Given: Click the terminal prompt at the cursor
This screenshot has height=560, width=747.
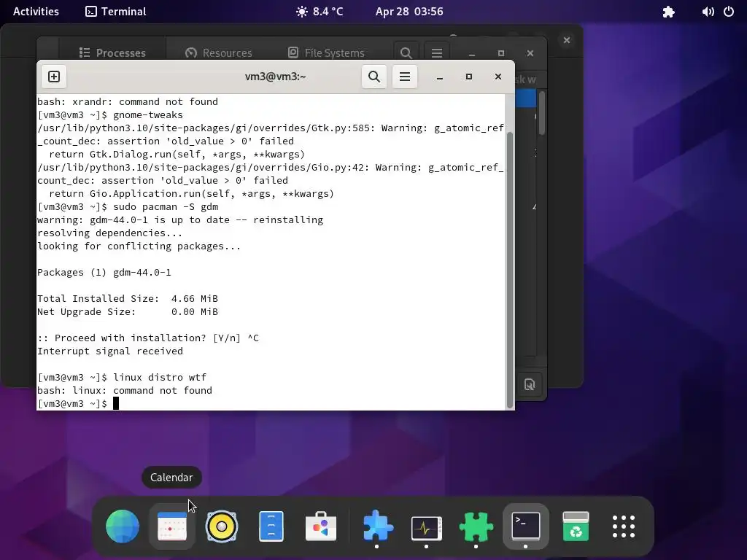Looking at the screenshot, I should tap(116, 403).
